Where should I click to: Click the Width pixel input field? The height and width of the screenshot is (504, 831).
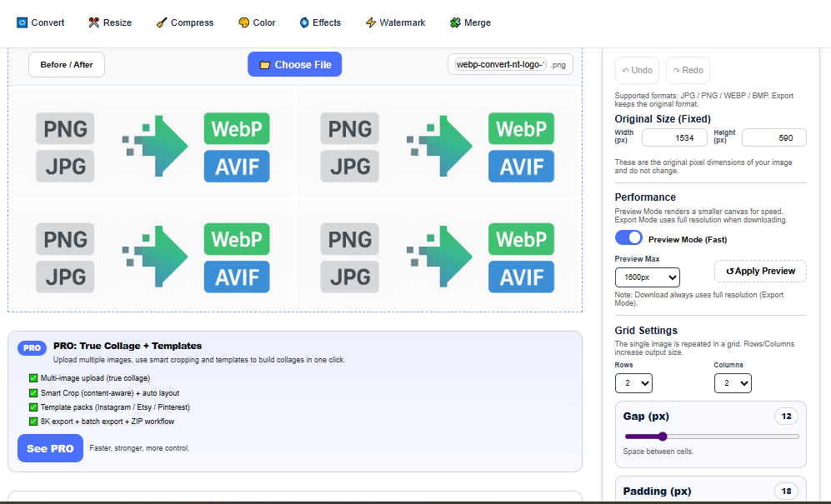pyautogui.click(x=675, y=137)
